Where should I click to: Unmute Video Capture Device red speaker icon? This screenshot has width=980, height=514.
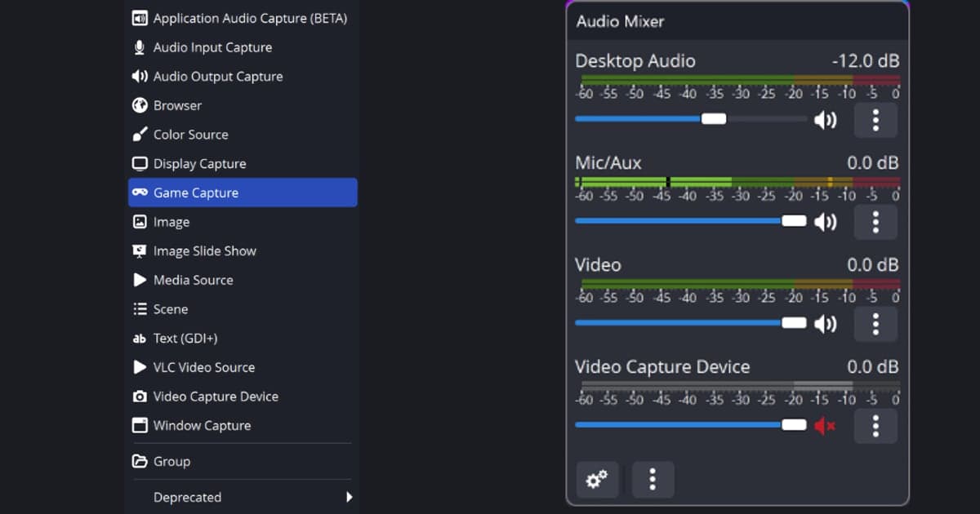pos(826,426)
